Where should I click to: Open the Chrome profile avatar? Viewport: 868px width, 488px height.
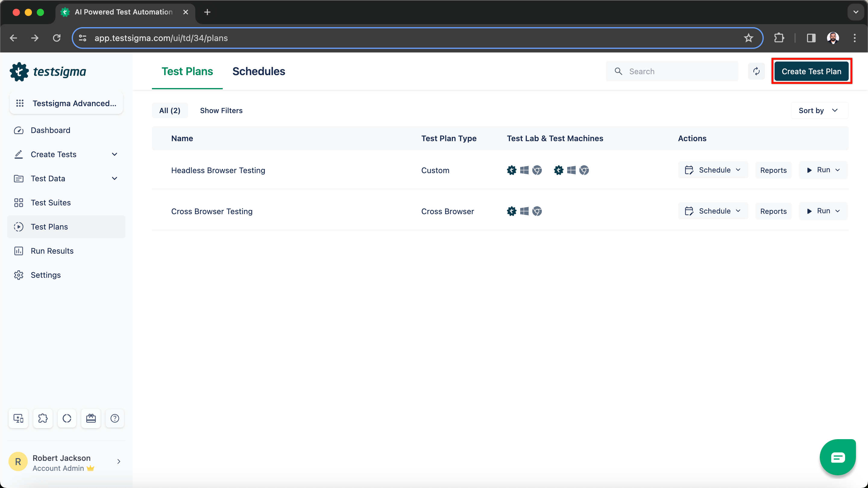pyautogui.click(x=833, y=38)
